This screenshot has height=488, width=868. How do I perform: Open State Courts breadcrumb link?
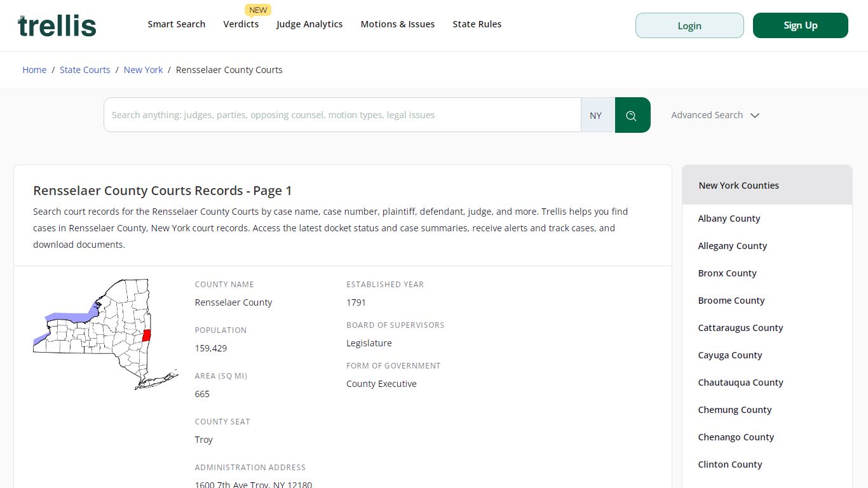click(85, 70)
